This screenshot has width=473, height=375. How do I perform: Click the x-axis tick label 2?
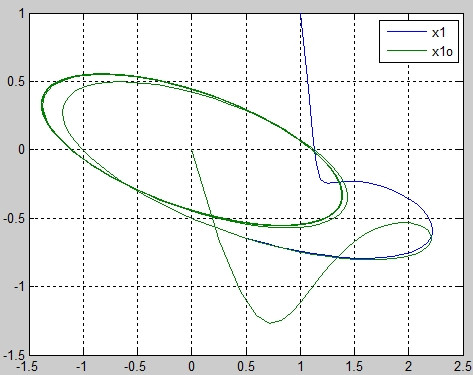click(x=408, y=366)
